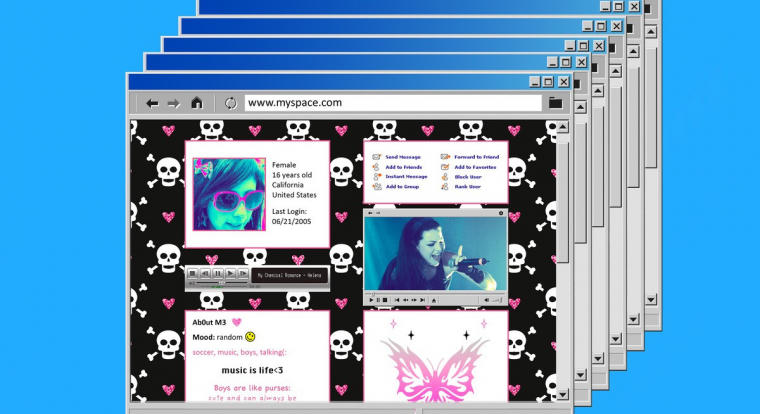Open the Instant Message link
The image size is (760, 414).
(406, 176)
